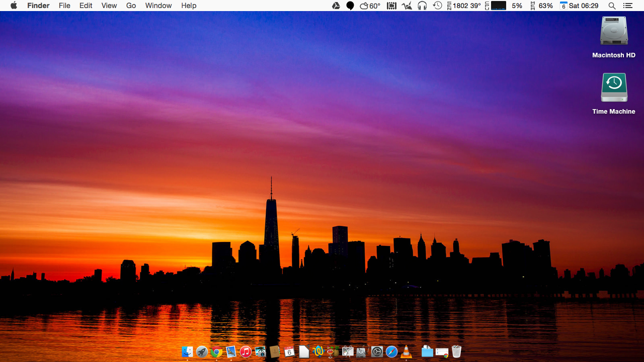Open iTunes from the Dock
Screen dimensions: 644x362
tap(246, 351)
